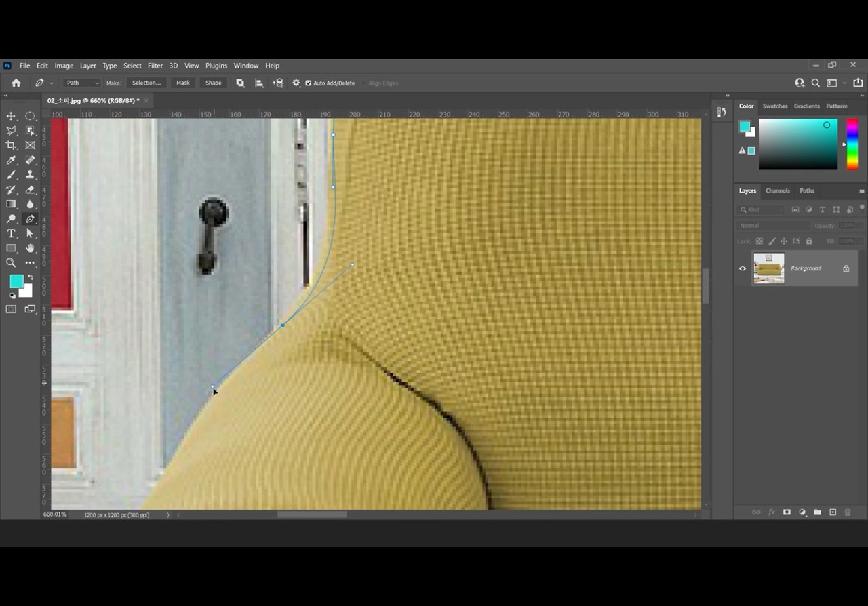Toggle the lock all button
Screen dimensions: 868x606
[809, 241]
